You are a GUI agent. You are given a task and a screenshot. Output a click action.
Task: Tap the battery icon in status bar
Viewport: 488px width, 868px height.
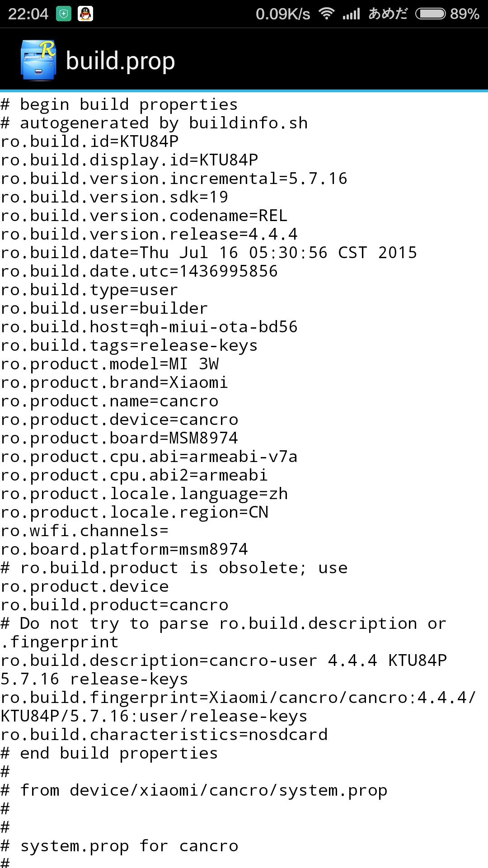click(x=432, y=14)
